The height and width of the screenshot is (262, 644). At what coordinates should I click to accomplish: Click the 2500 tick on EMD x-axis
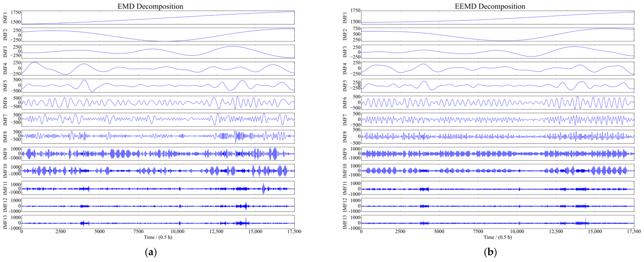click(x=61, y=232)
